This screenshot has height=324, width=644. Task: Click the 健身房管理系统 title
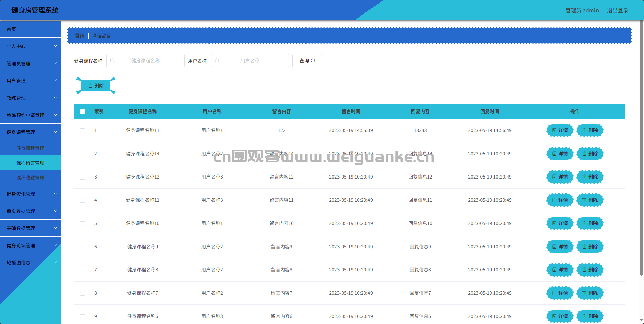click(x=35, y=10)
